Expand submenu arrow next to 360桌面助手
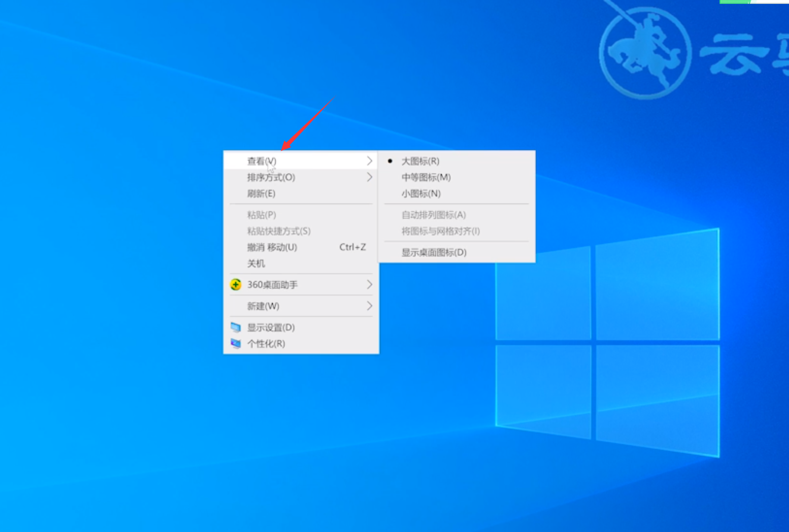 [x=369, y=285]
